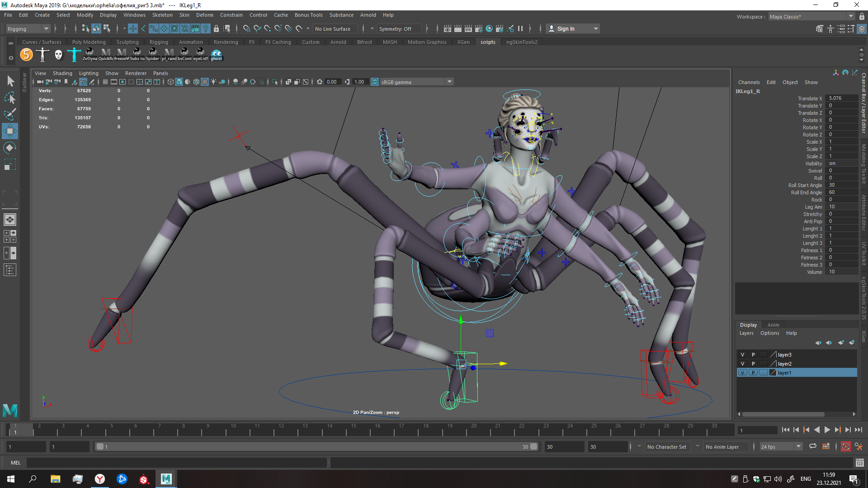Switch to the Anim layer tab

click(773, 325)
